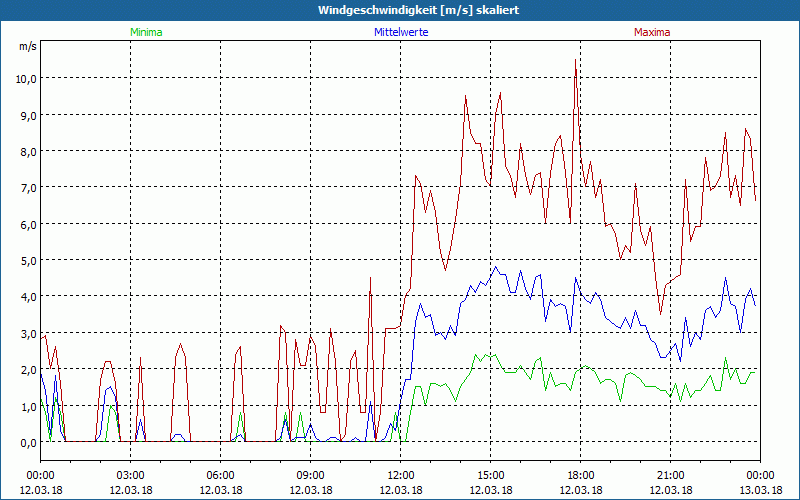The width and height of the screenshot is (800, 500).
Task: Click the '8,0' y-axis value
Action: [x=29, y=152]
